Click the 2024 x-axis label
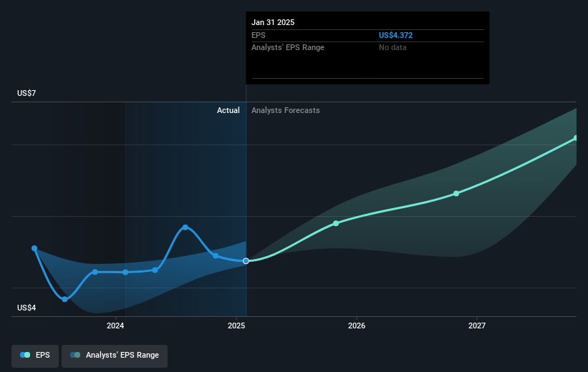Image resolution: width=588 pixels, height=372 pixels. 115,325
